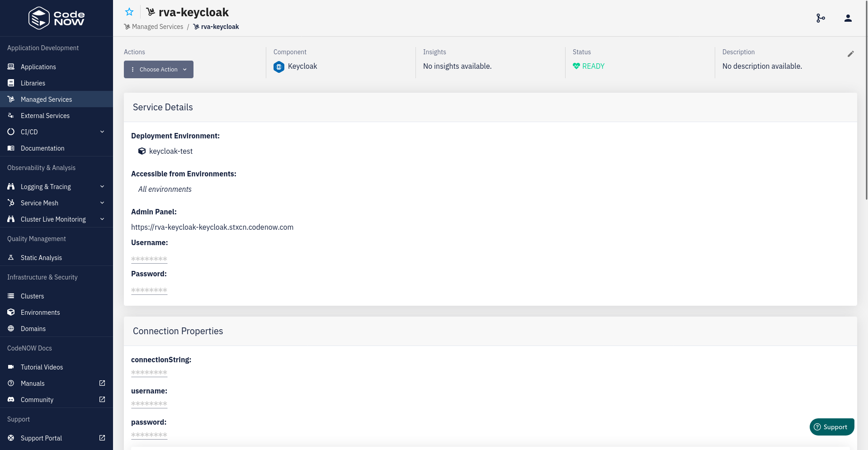Open Tutorial Videos

(x=57, y=367)
